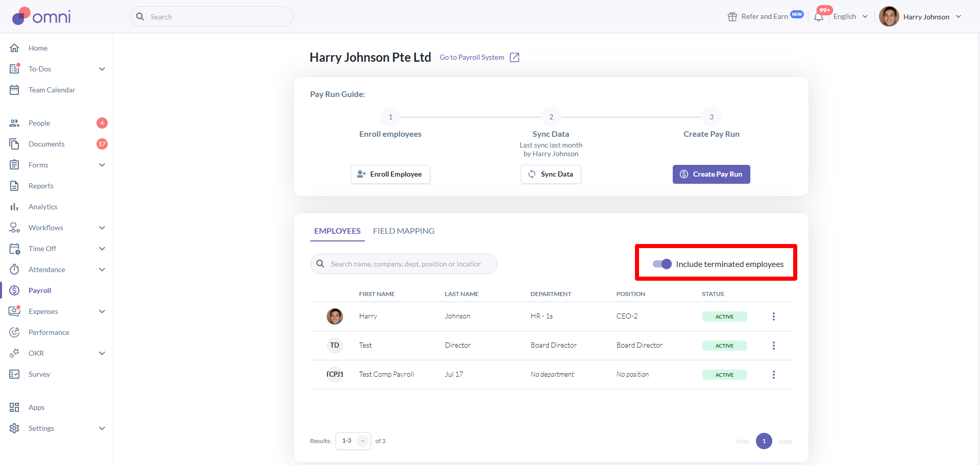Open the Harry Johnson account dropdown arrow
This screenshot has height=465, width=980.
click(959, 17)
